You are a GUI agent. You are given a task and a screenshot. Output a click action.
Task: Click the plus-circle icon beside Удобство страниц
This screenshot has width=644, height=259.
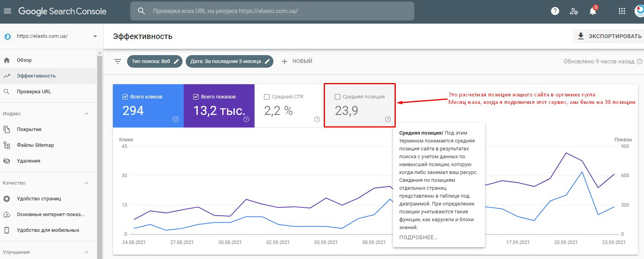point(7,199)
